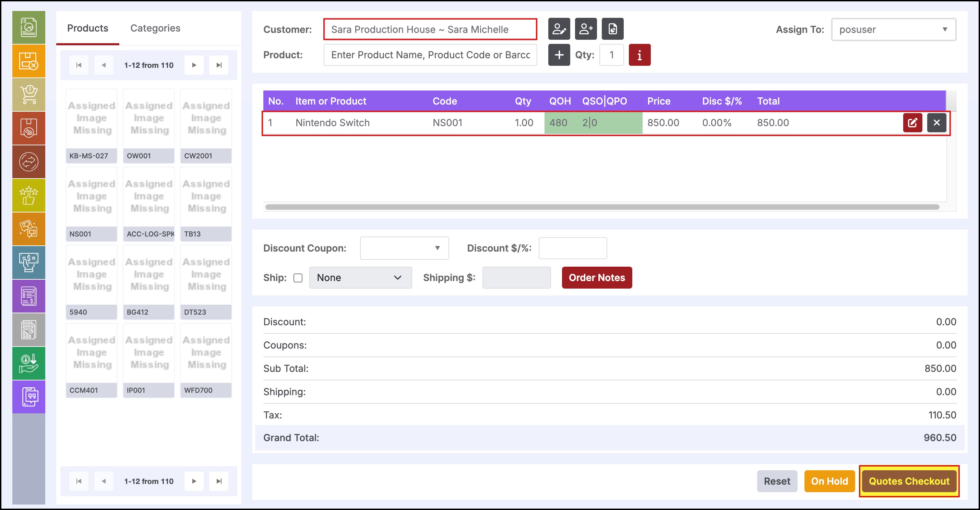Select product thumbnail CW2001
The height and width of the screenshot is (510, 980).
(206, 126)
